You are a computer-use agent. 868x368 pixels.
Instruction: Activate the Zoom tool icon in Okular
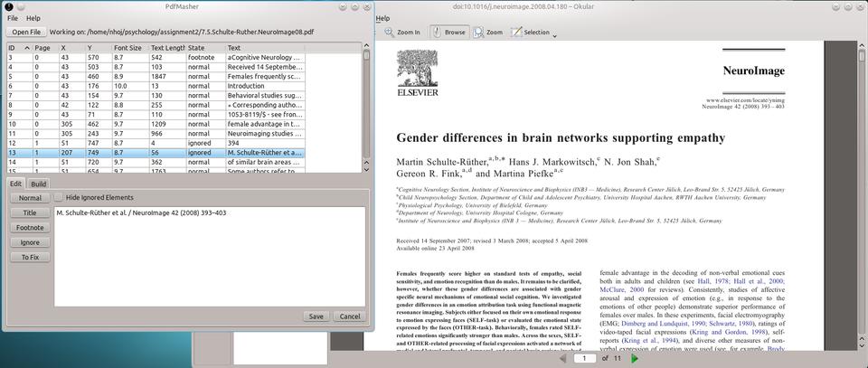[478, 32]
